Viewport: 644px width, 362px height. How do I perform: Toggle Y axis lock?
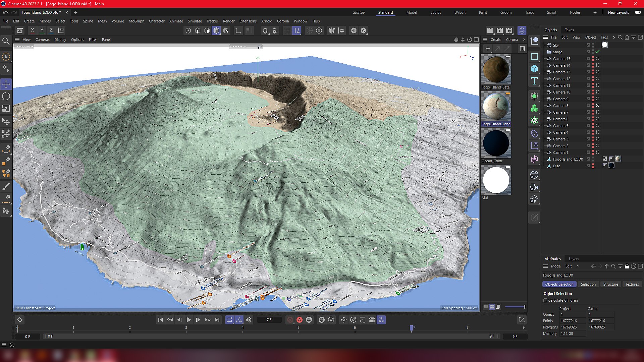coord(42,31)
